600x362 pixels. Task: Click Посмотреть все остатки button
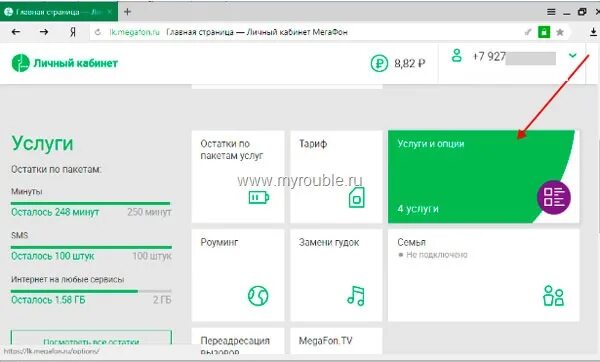click(91, 338)
